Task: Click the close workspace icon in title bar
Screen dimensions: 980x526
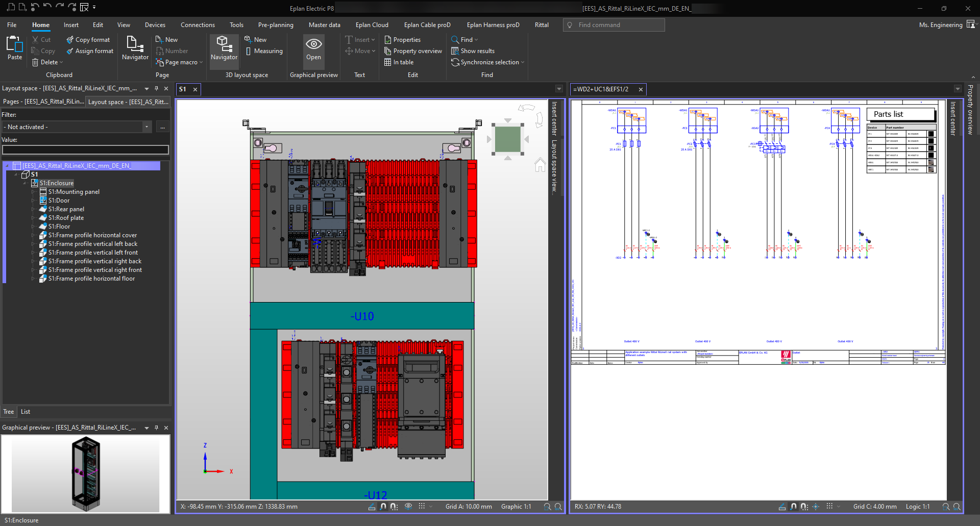Action: (x=84, y=7)
